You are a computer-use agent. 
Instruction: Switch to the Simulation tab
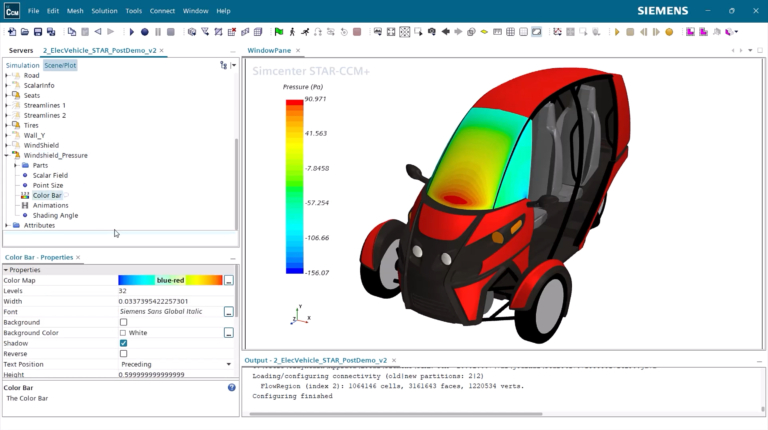(x=23, y=65)
